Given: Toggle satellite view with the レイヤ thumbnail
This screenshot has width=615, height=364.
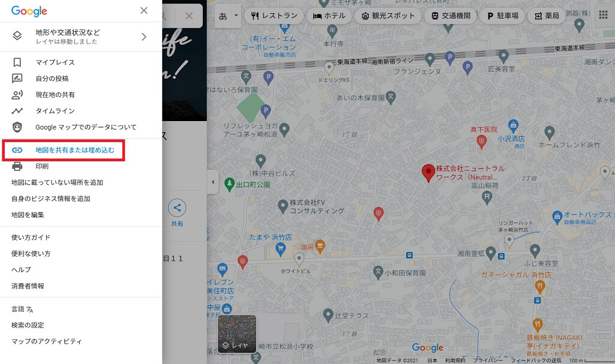Looking at the screenshot, I should 236,333.
